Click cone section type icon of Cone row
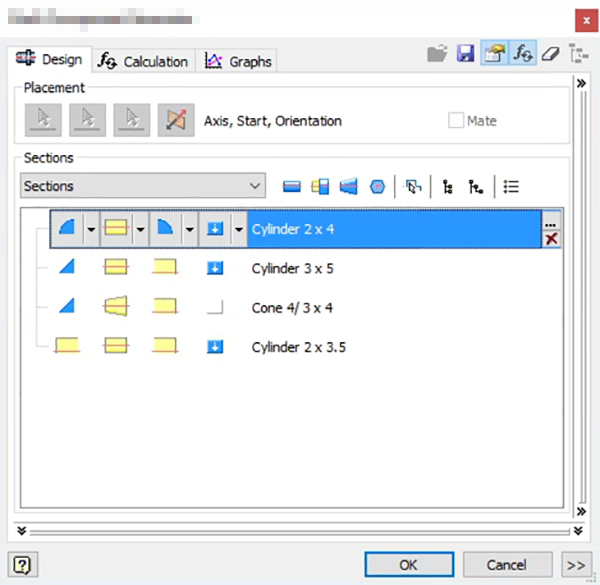 pyautogui.click(x=116, y=306)
